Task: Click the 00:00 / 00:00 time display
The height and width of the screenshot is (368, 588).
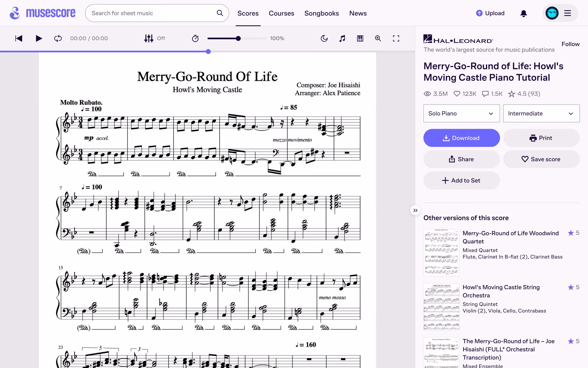Action: point(89,38)
